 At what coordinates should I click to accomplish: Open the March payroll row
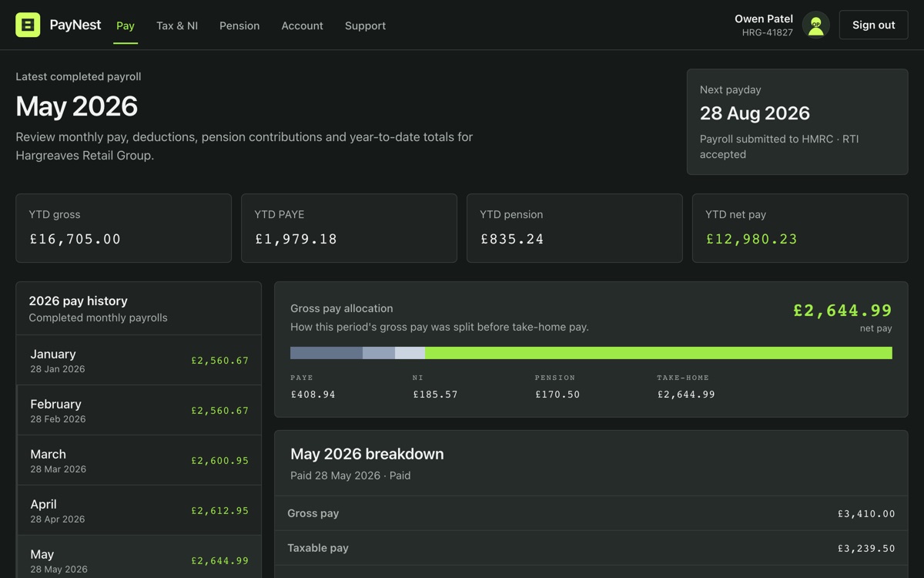(139, 460)
